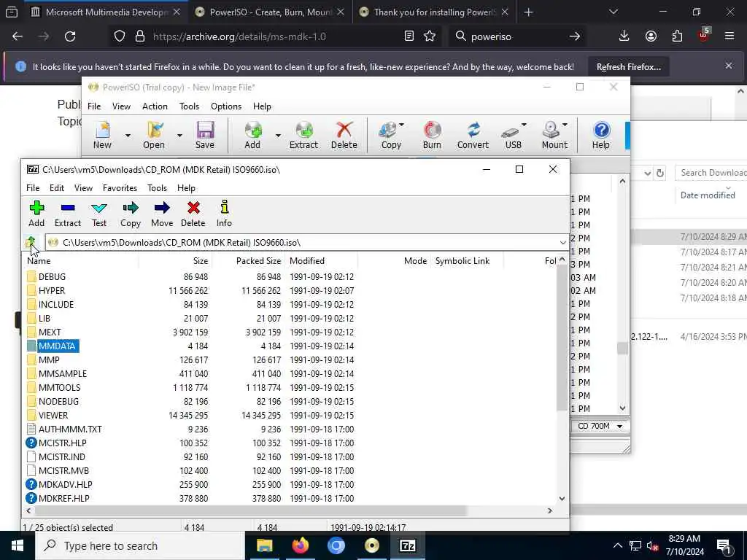The width and height of the screenshot is (747, 560).
Task: Click the 7-Zip Delete toolbar icon
Action: tap(193, 213)
